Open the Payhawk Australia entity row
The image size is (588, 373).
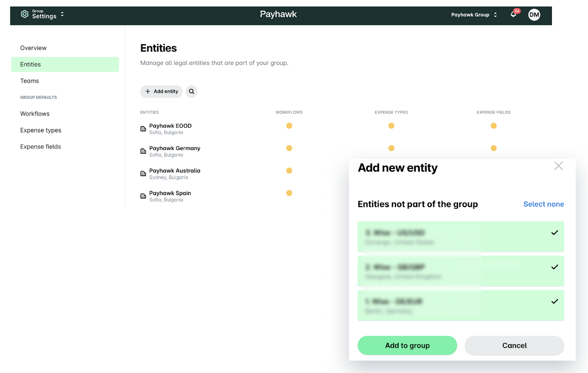tap(175, 173)
